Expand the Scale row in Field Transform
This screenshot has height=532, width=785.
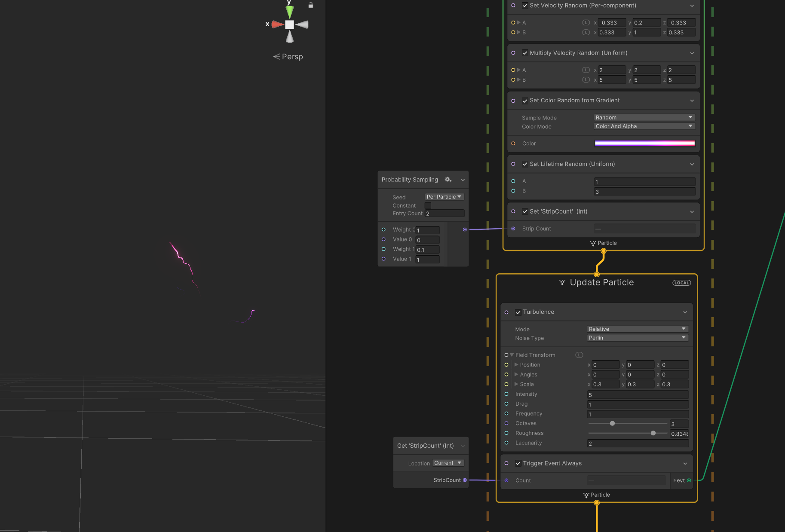click(x=516, y=384)
